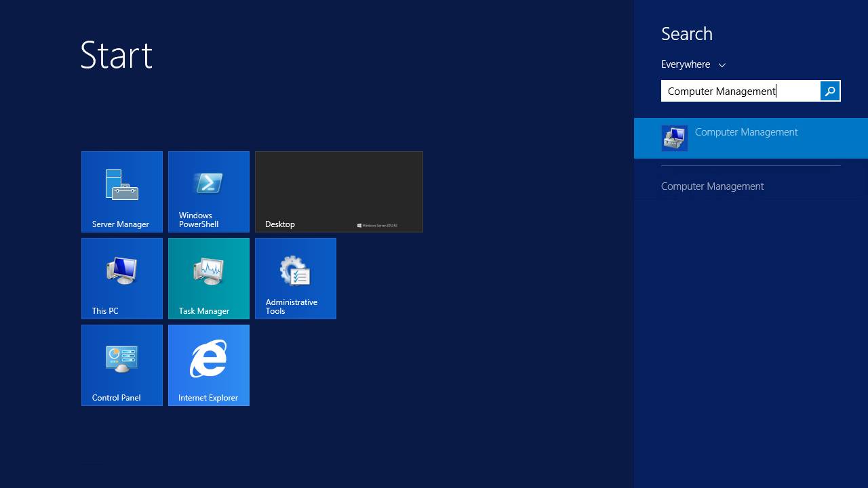This screenshot has width=868, height=488.
Task: Launch the Internet Explorer tile
Action: coord(209,365)
